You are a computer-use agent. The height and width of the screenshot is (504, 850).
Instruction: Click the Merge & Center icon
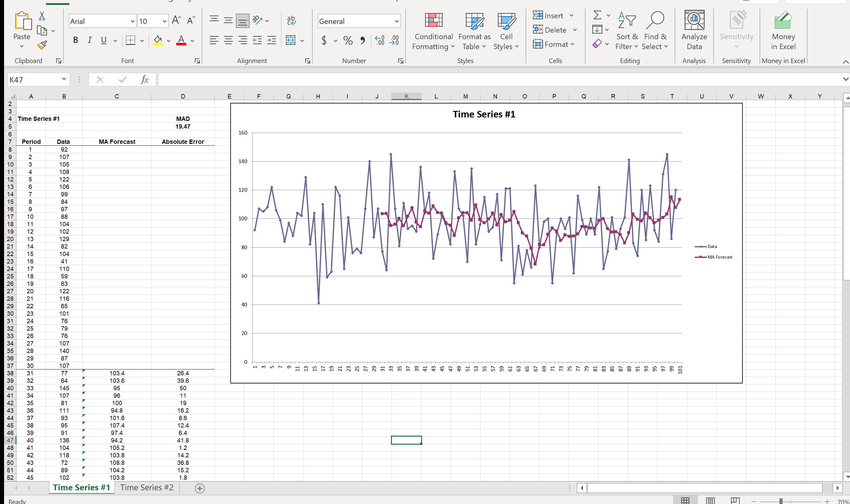pyautogui.click(x=291, y=40)
